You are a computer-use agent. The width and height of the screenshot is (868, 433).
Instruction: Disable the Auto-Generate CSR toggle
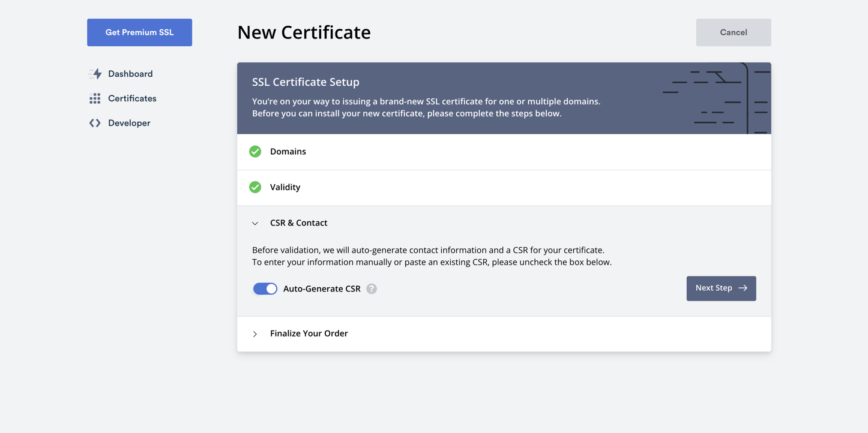(x=265, y=289)
